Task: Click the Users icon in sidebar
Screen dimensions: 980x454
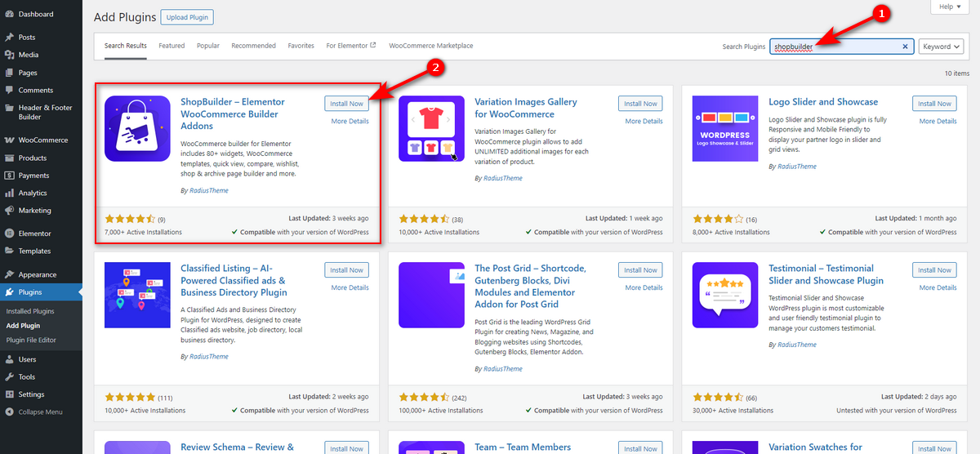Action: 9,359
